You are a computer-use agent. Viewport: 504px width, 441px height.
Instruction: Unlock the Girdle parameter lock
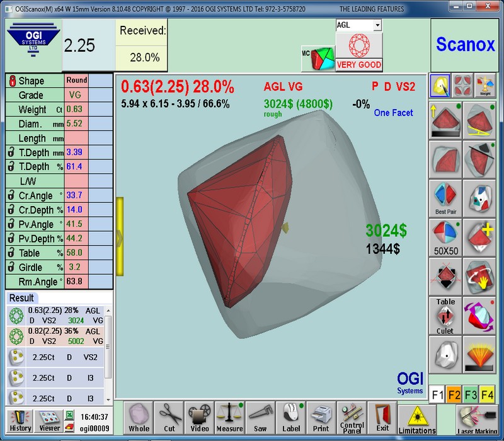tap(11, 267)
